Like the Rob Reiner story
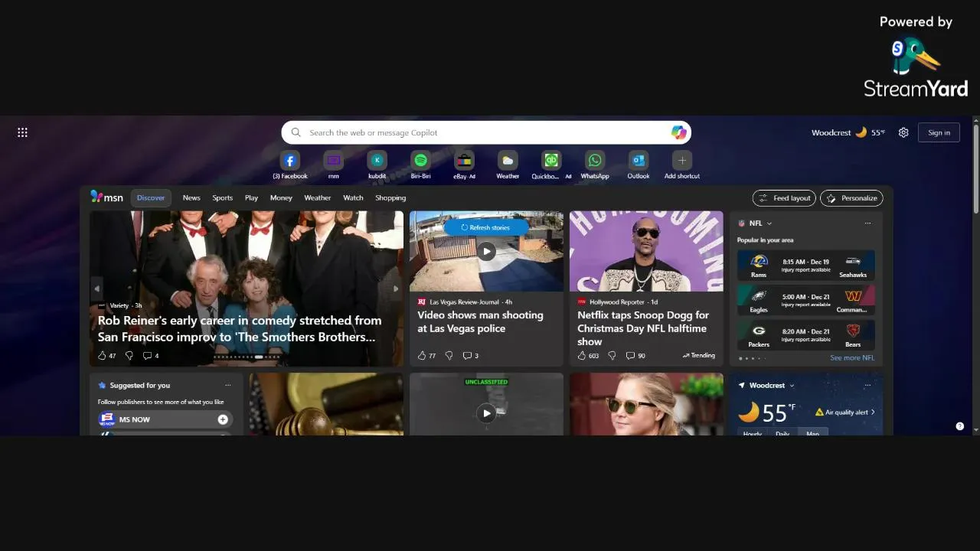 (102, 355)
